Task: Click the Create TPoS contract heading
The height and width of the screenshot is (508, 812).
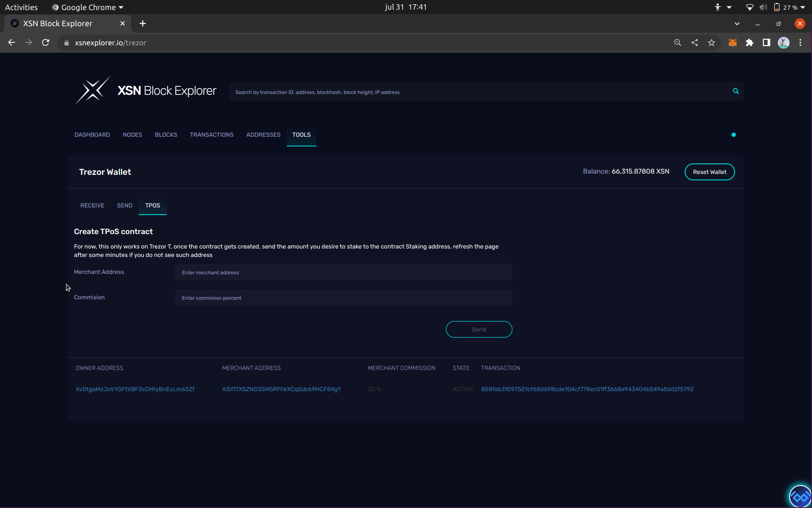Action: click(x=113, y=232)
